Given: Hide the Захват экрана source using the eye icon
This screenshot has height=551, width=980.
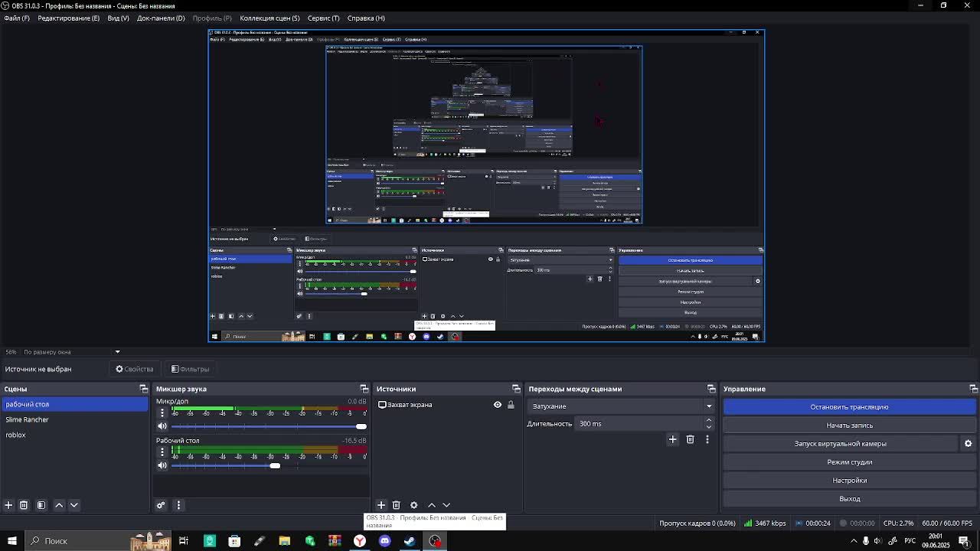Looking at the screenshot, I should (498, 405).
